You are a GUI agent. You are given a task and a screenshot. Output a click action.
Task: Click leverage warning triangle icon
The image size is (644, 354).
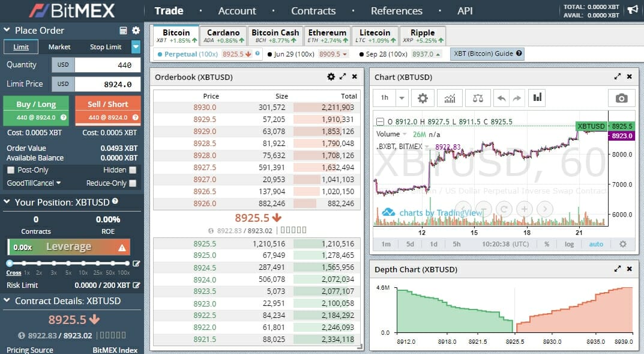click(122, 248)
